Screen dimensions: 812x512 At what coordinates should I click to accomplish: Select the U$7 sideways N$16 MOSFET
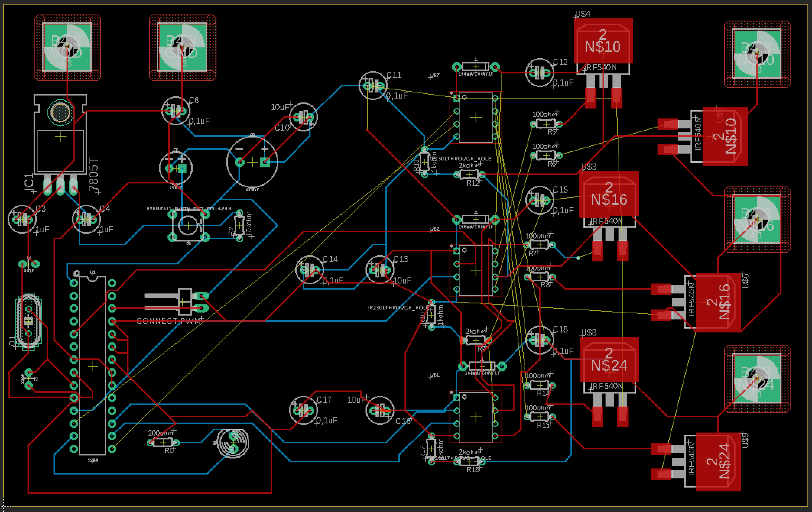pos(696,302)
